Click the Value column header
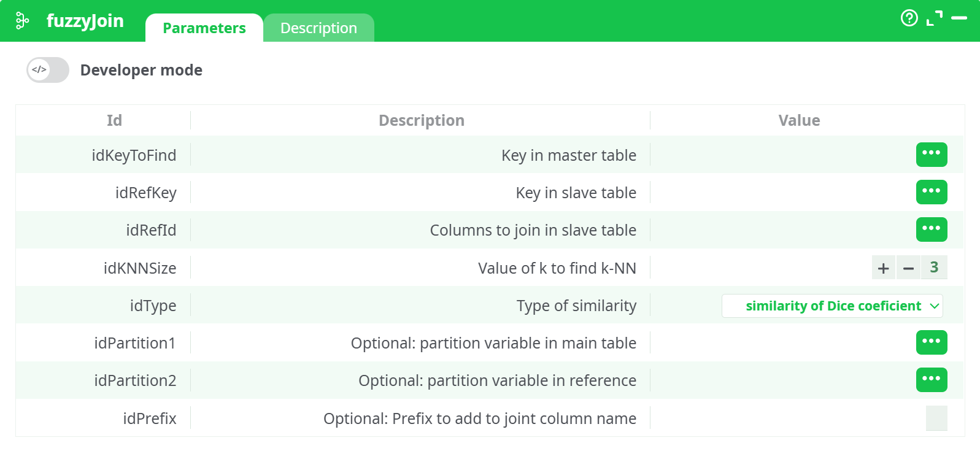 pyautogui.click(x=799, y=120)
